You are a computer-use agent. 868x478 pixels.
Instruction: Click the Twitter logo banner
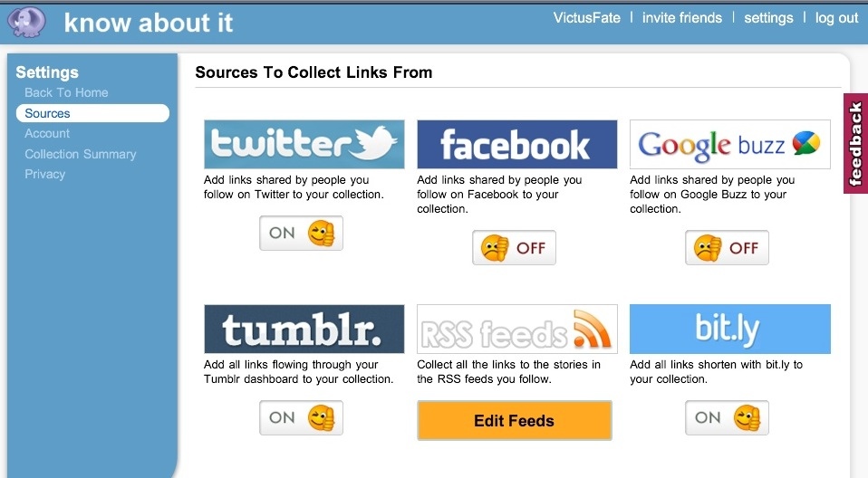pyautogui.click(x=304, y=145)
